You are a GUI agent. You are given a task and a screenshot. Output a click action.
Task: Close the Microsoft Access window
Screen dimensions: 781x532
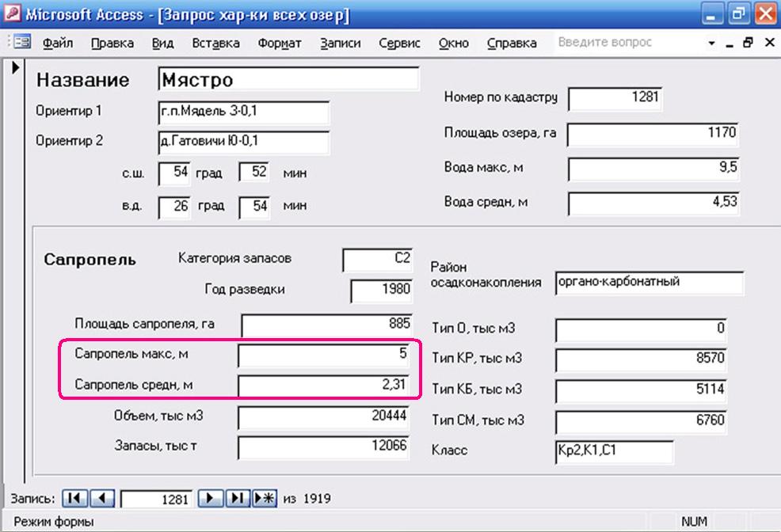click(766, 14)
